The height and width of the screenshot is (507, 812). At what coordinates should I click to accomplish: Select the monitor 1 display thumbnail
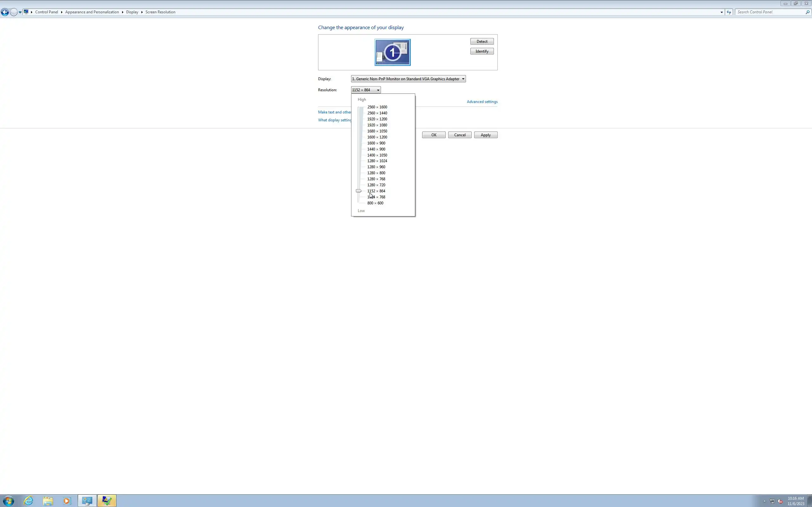(392, 52)
